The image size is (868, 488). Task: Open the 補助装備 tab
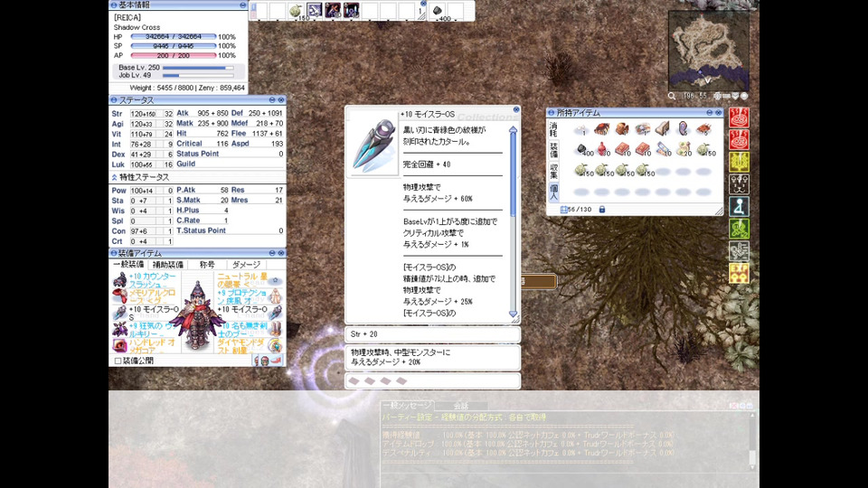coord(168,265)
